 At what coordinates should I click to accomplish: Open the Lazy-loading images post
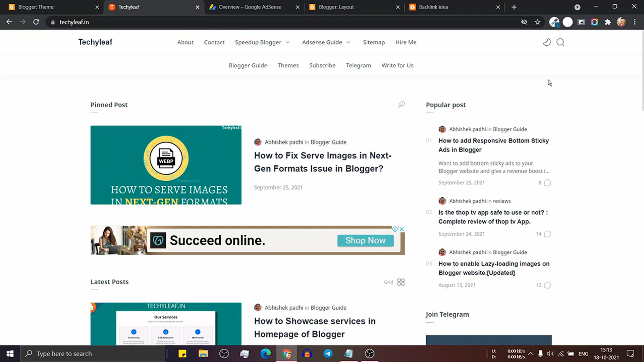(494, 268)
